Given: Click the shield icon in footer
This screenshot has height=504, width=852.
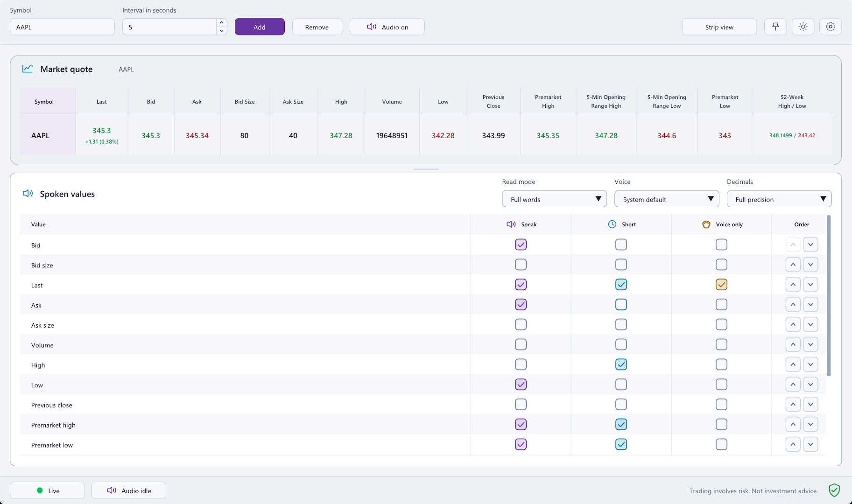Looking at the screenshot, I should click(834, 490).
